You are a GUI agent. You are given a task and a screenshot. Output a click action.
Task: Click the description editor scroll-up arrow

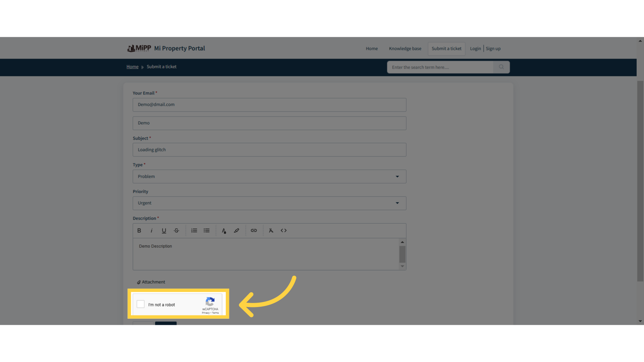click(402, 242)
